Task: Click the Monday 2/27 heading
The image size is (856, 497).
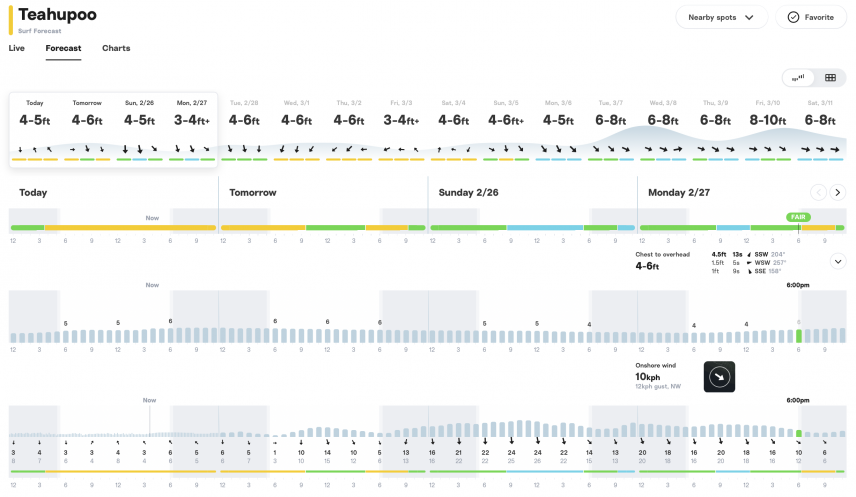Action: [x=679, y=193]
